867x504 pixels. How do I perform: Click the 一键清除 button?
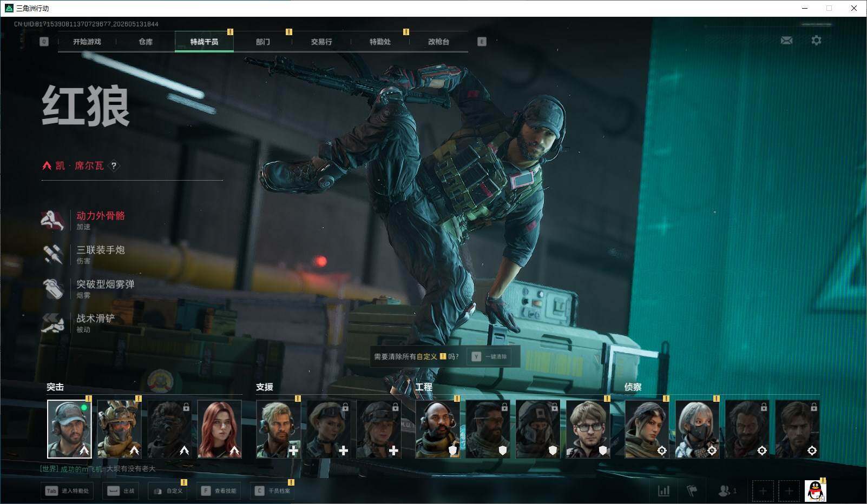[x=490, y=357]
